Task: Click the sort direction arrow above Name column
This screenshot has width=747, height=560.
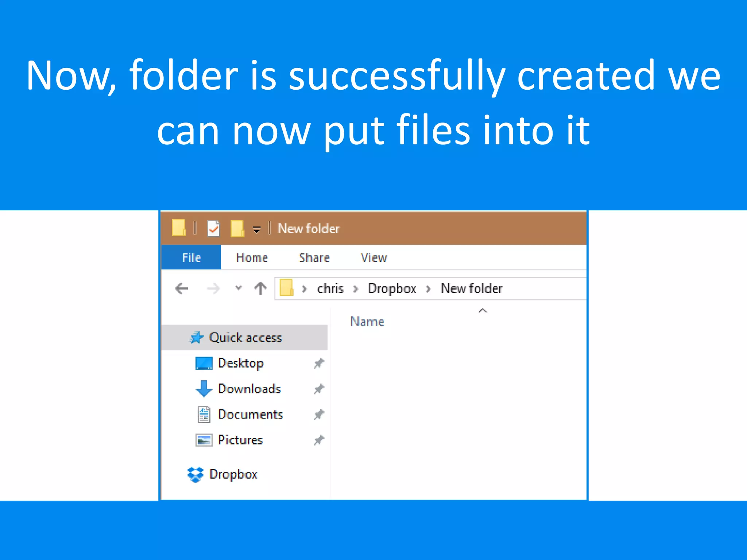Action: pyautogui.click(x=483, y=311)
